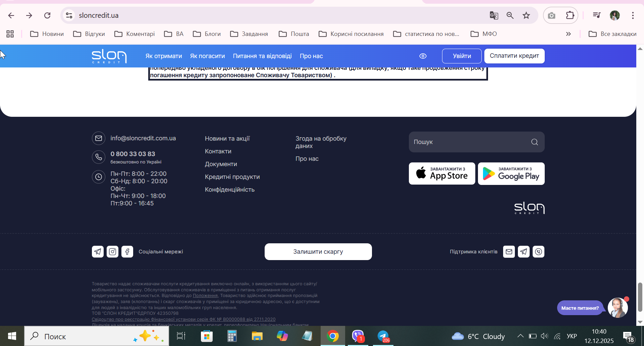Click the browser back arrow
This screenshot has width=644, height=346.
coord(11,15)
